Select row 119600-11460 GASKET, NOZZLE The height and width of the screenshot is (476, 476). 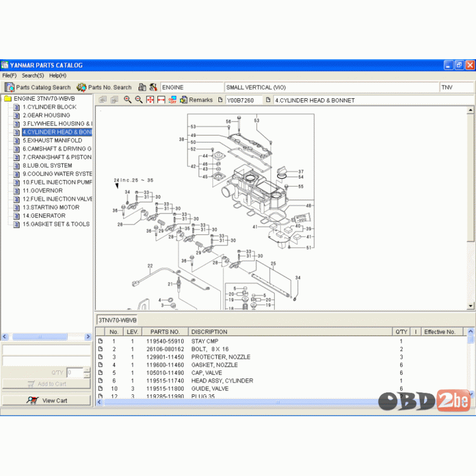(281, 365)
